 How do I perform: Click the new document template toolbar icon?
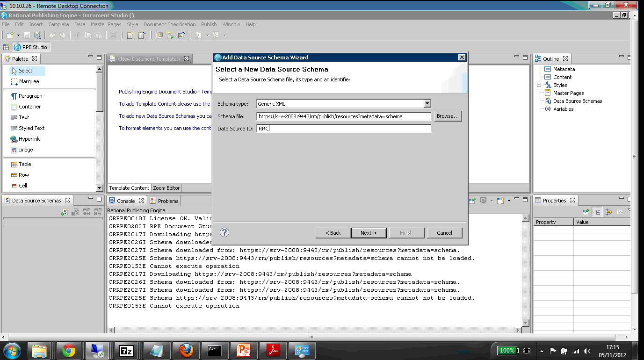130,35
